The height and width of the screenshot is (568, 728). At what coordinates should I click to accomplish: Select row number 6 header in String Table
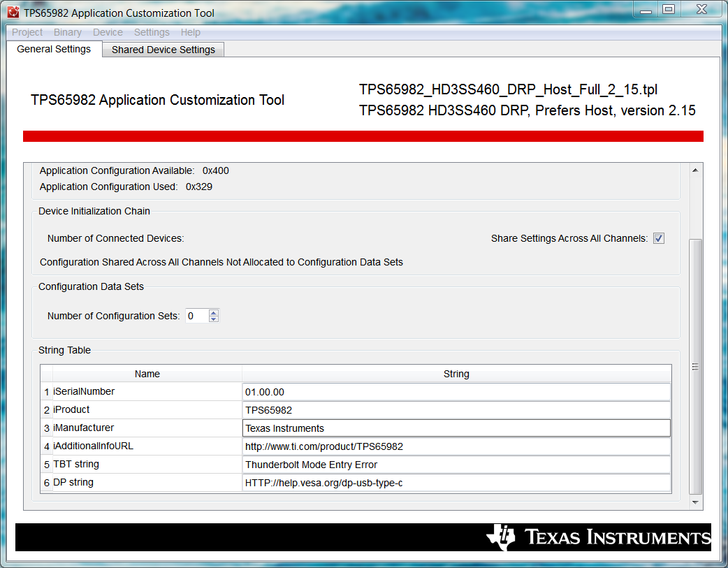[x=46, y=483]
